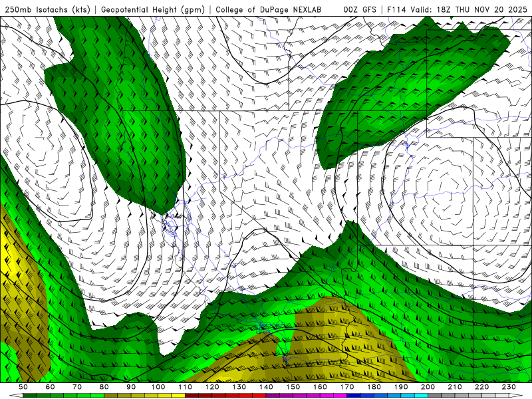This screenshot has width=532, height=399.
Task: Click the 170 knot legend label
Action: (x=346, y=387)
